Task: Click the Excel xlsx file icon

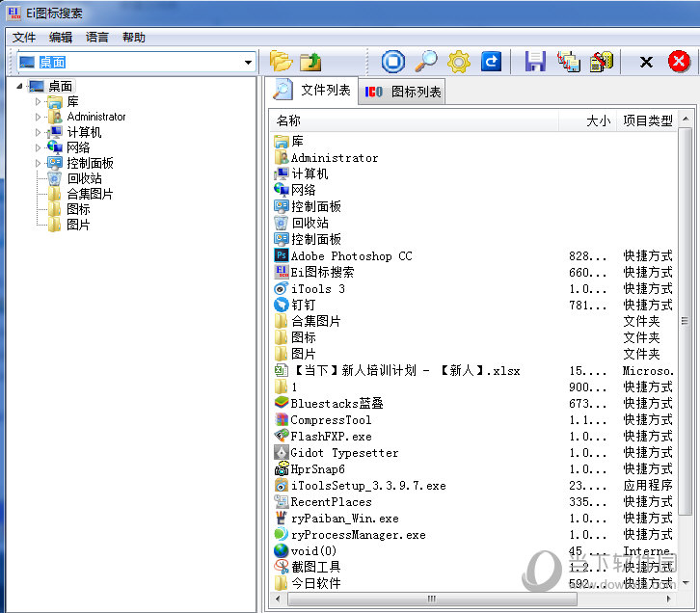Action: (x=281, y=370)
